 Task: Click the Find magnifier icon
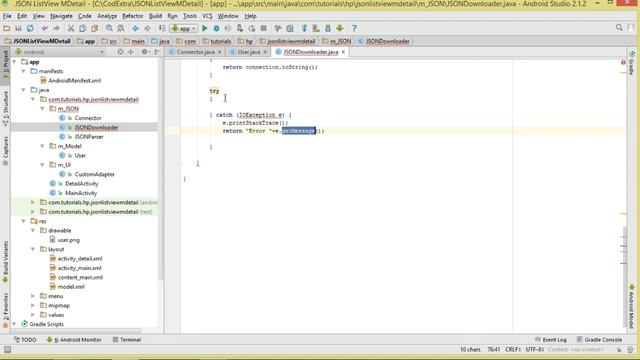coord(109,28)
